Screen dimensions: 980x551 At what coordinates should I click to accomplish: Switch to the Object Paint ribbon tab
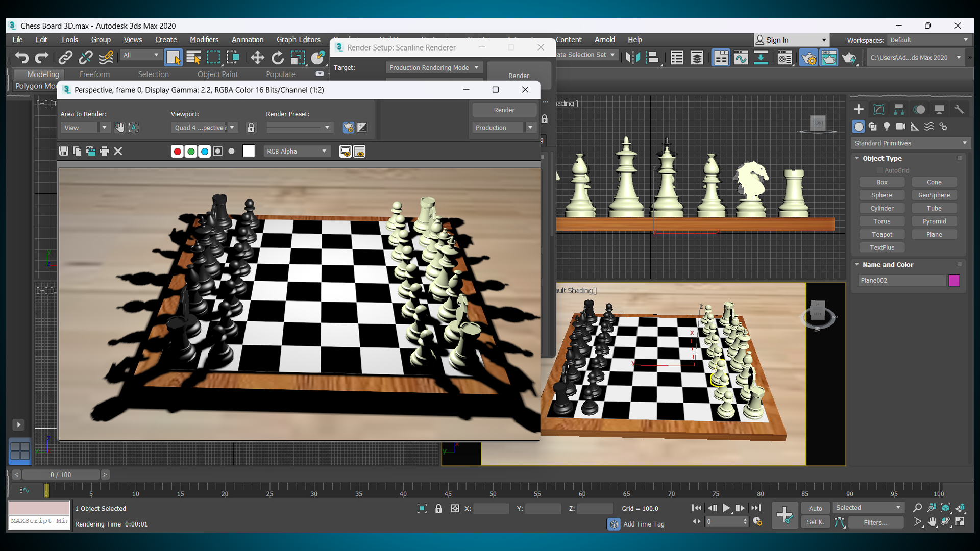[x=217, y=74]
